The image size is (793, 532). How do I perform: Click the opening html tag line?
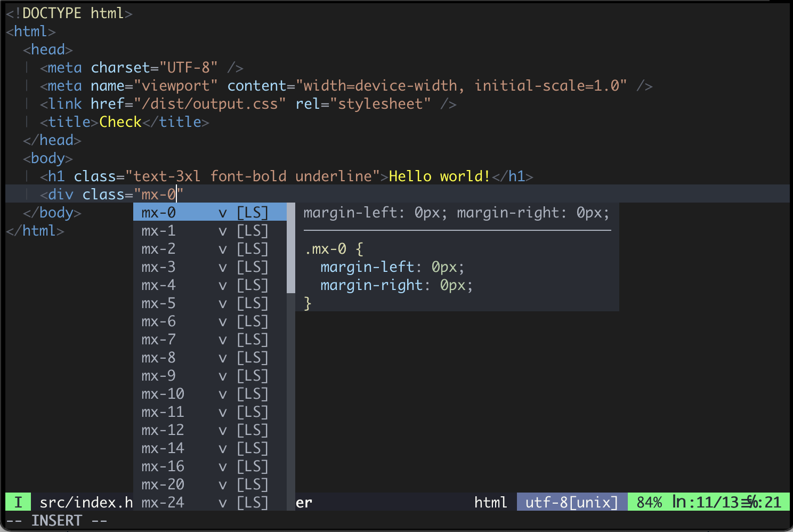(x=31, y=31)
